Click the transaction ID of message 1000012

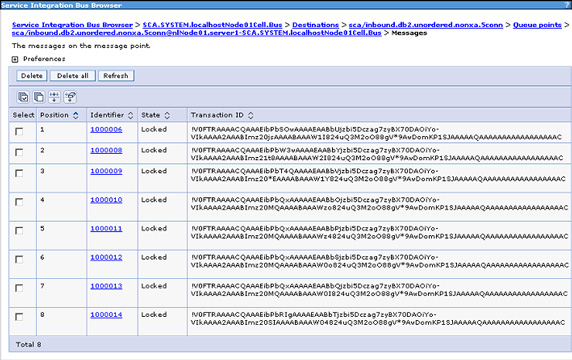tap(379, 261)
